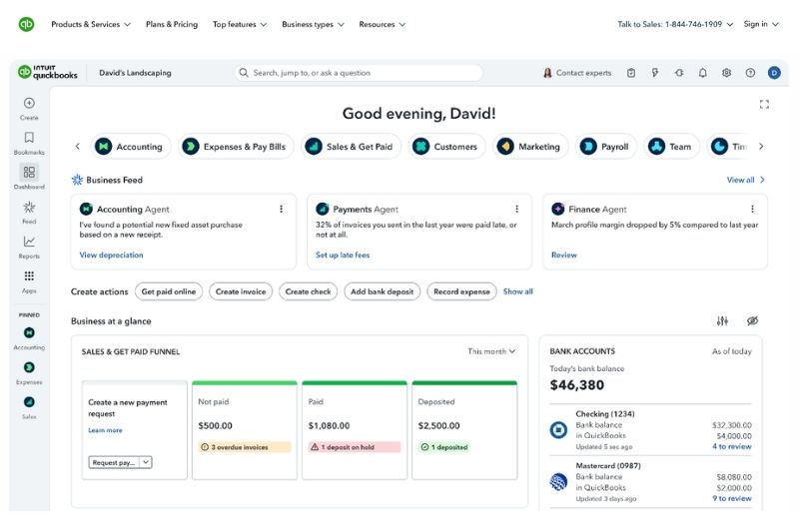Click Contact experts in header
Image resolution: width=799 pixels, height=532 pixels.
(577, 73)
